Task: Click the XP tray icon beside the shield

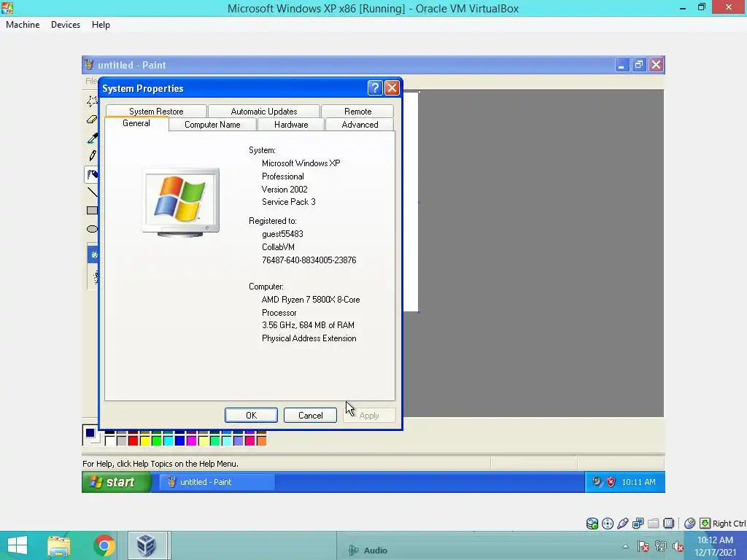Action: [597, 482]
